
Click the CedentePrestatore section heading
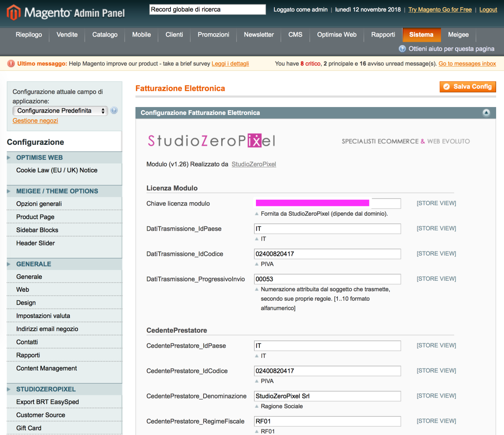[177, 330]
